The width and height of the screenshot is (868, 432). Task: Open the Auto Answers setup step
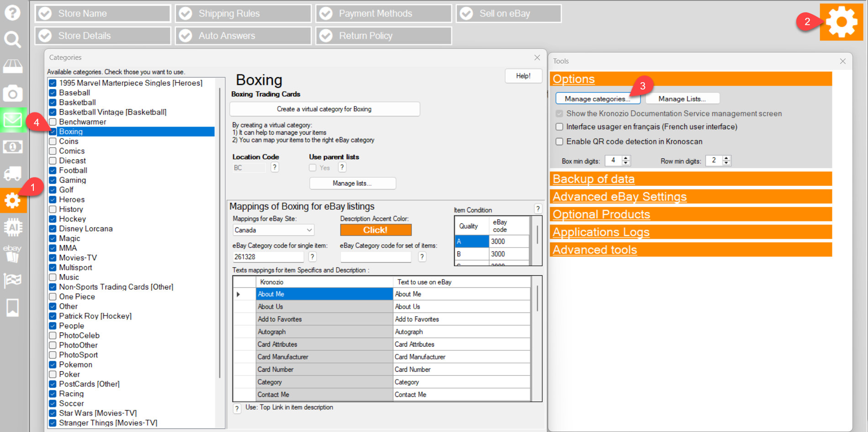tap(243, 36)
